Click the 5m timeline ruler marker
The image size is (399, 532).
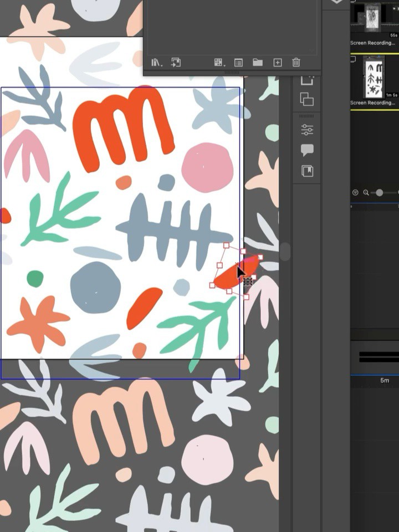point(385,381)
